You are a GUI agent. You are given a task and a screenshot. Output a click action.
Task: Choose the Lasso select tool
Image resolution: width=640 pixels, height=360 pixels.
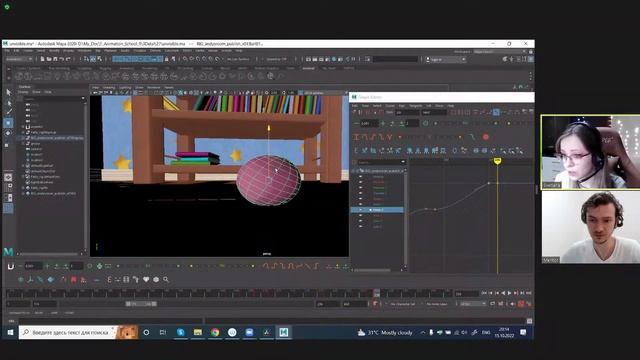(x=9, y=102)
